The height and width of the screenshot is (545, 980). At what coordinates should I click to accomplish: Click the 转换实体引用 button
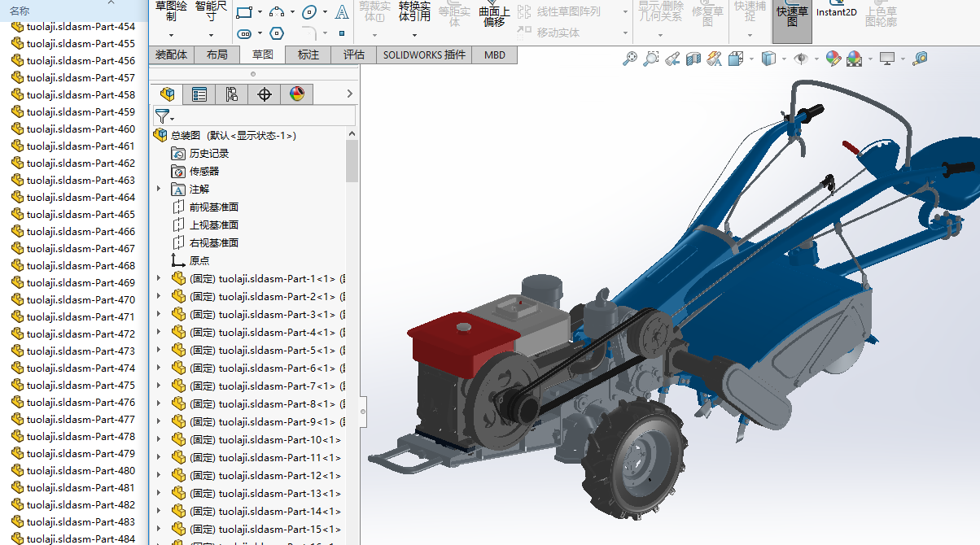tap(414, 11)
